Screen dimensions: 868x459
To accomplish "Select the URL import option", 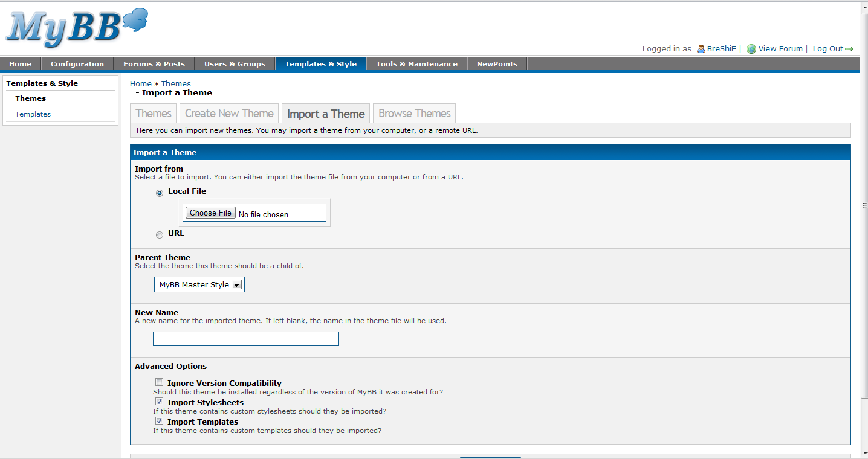I will (159, 234).
